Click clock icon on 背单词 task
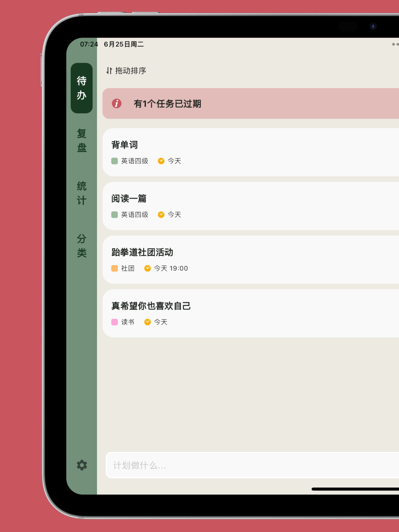The height and width of the screenshot is (532, 399). click(161, 161)
